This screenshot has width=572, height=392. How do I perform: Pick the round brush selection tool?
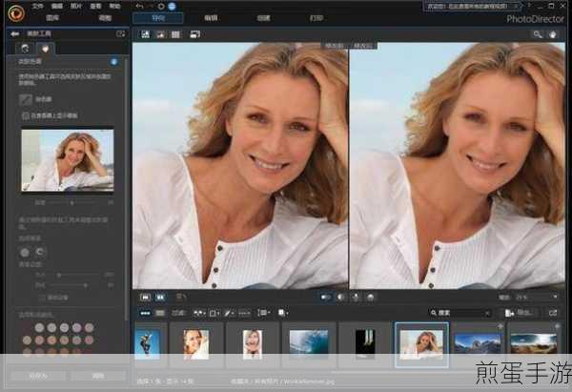coord(25,252)
